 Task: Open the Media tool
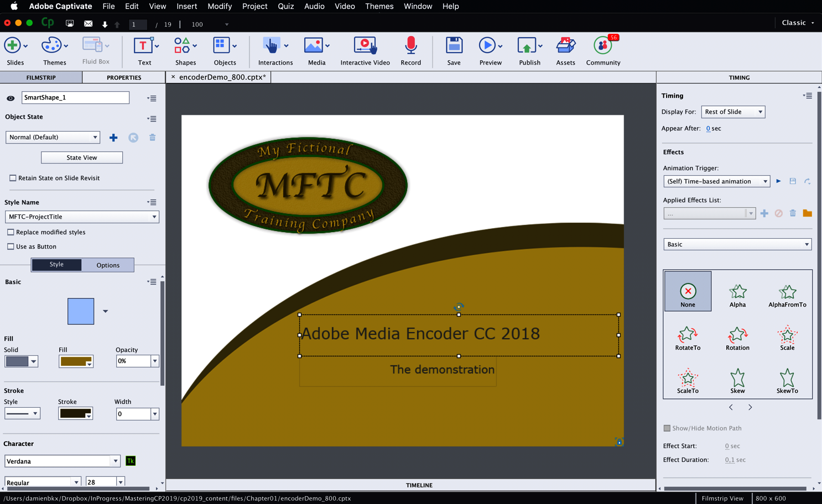(316, 51)
